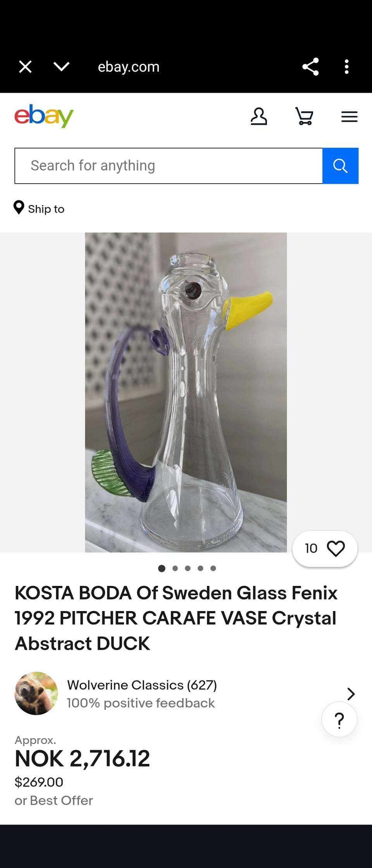Open the three-dot browser menu
Screen dimensions: 372x868
[346, 67]
